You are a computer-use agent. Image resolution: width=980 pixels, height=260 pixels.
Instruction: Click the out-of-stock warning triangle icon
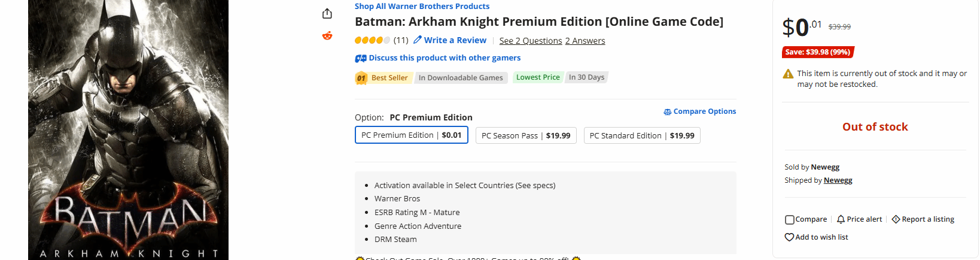(x=789, y=74)
